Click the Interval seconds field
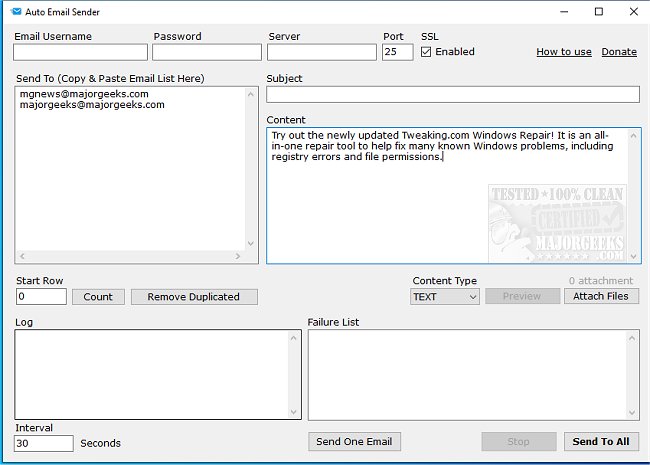Screen dimensions: 650x465 tap(44, 443)
